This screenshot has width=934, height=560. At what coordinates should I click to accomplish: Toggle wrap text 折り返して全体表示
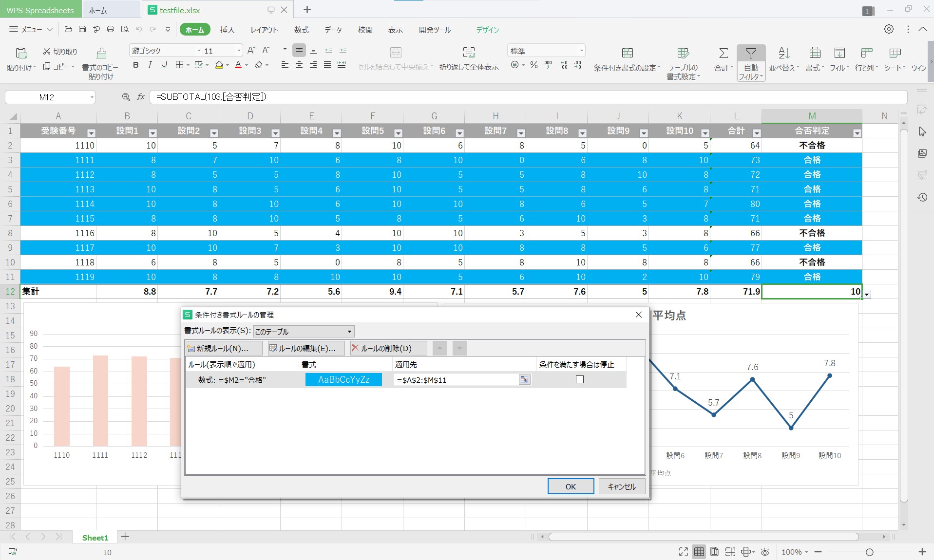coord(469,58)
